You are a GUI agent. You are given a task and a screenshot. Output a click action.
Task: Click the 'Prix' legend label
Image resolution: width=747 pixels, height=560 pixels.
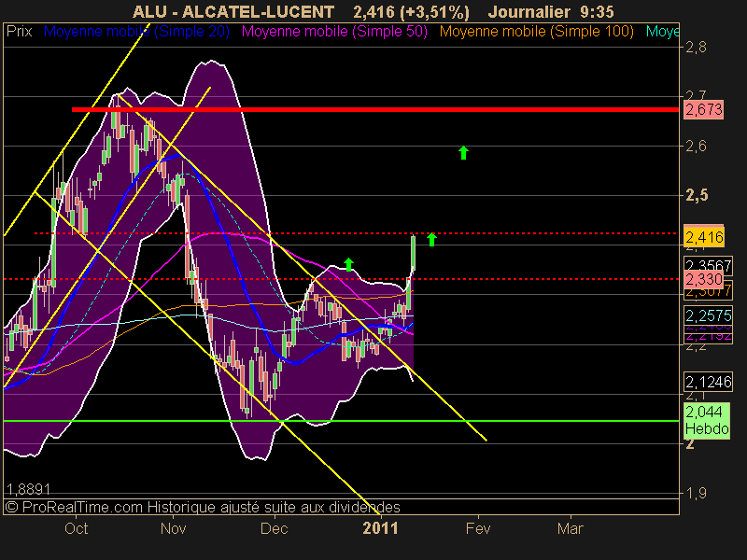tap(19, 32)
